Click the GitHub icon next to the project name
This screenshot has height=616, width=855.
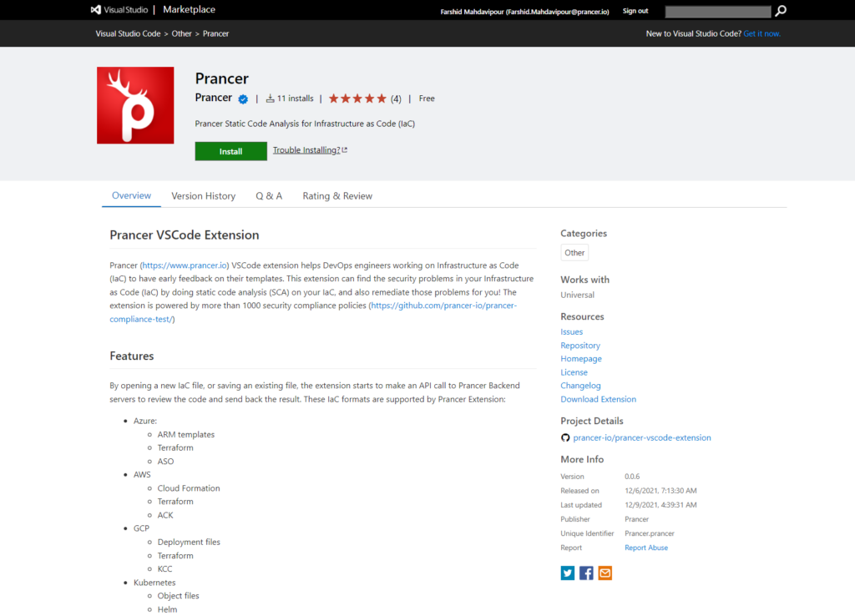[565, 437]
